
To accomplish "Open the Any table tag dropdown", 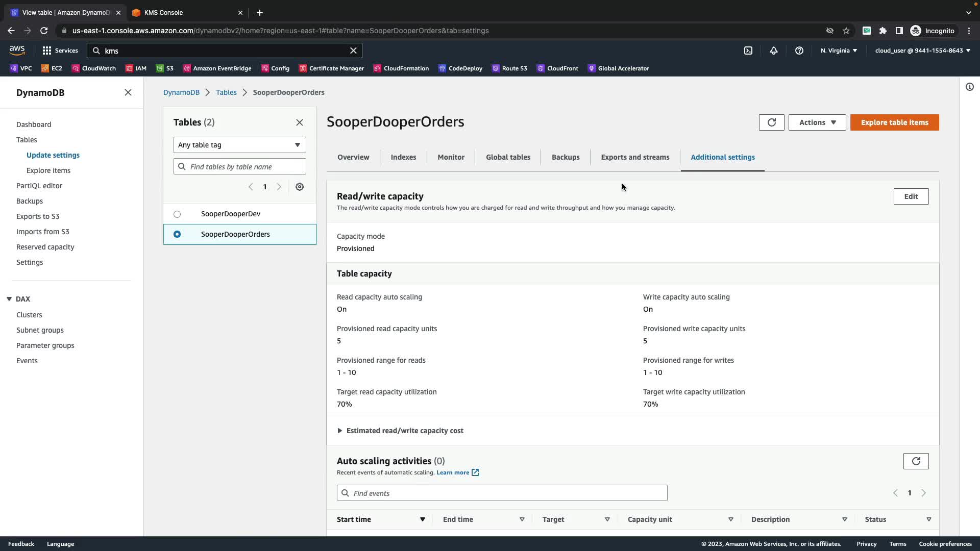I will point(239,145).
